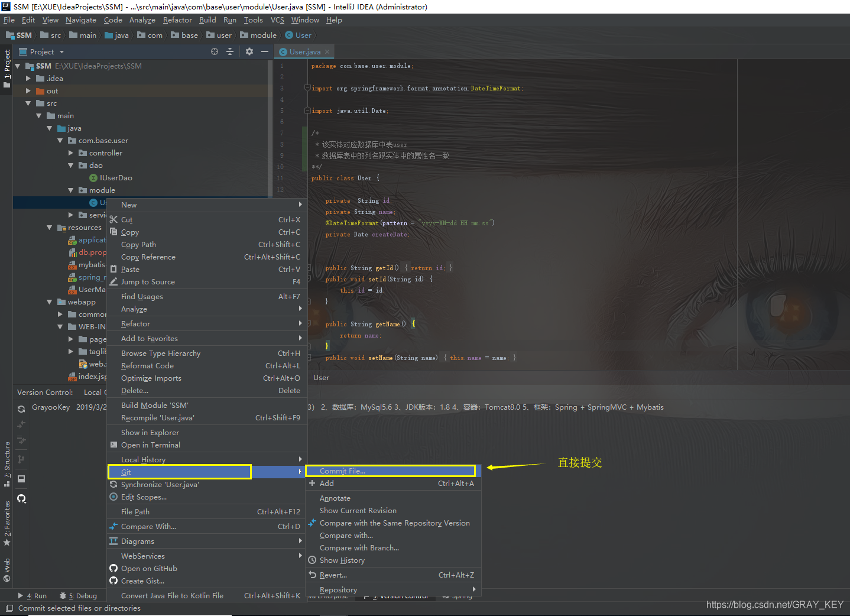Click the Compare With arrows icon
Image resolution: width=850 pixels, height=616 pixels.
[x=113, y=526]
